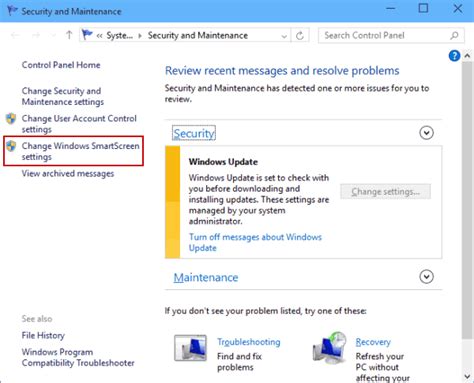The image size is (474, 383).
Task: Open Help with the blue question icon
Action: 454,56
